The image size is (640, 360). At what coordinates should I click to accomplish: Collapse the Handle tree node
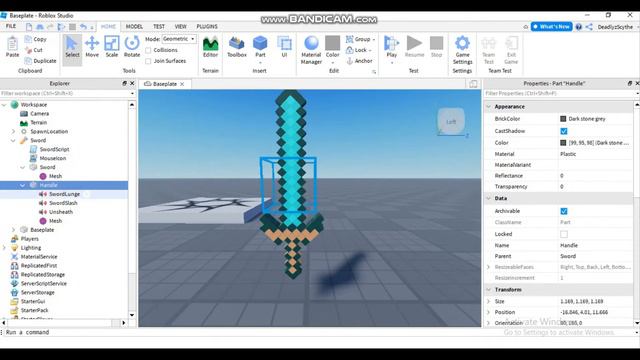[x=22, y=185]
